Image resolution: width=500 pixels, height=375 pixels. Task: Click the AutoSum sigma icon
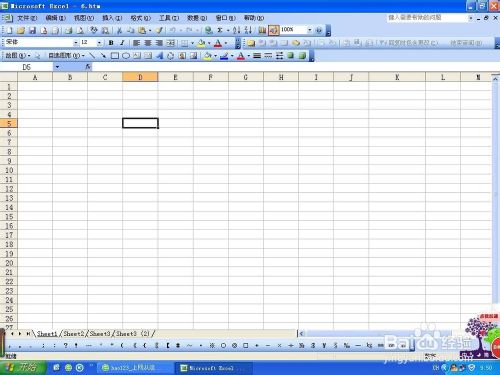pos(220,30)
